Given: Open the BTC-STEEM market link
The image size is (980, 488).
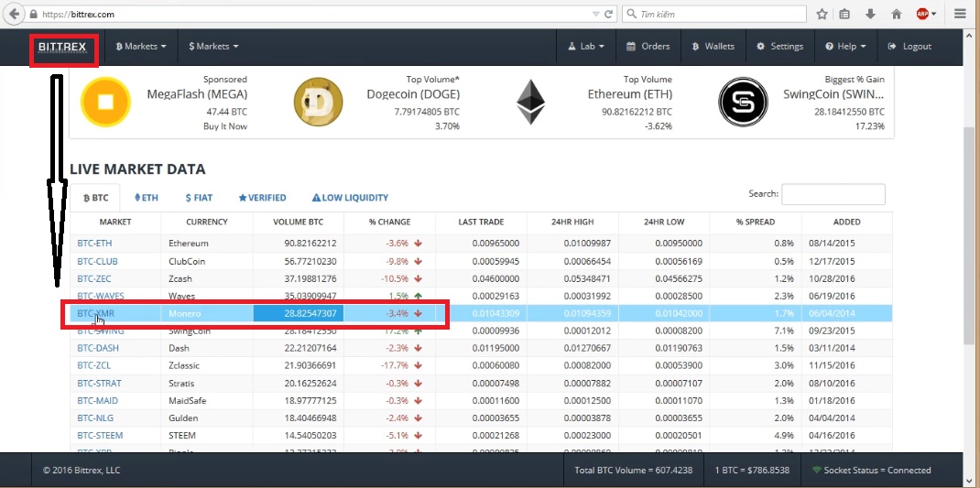Looking at the screenshot, I should click(x=100, y=436).
